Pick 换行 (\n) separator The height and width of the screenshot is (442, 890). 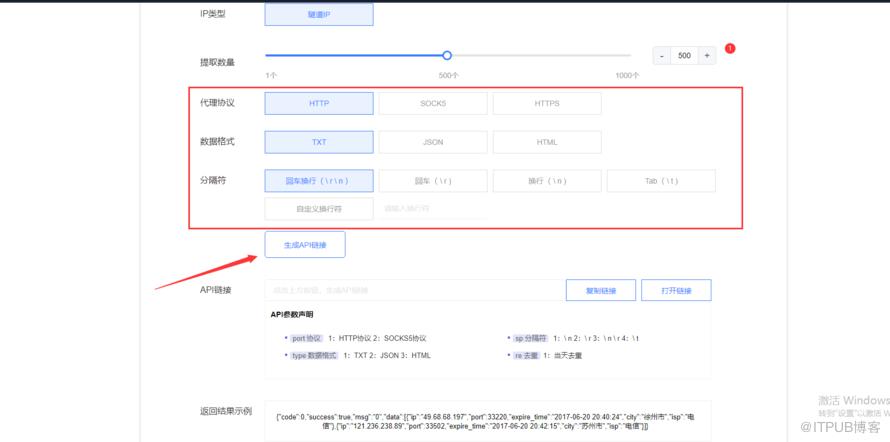(547, 181)
